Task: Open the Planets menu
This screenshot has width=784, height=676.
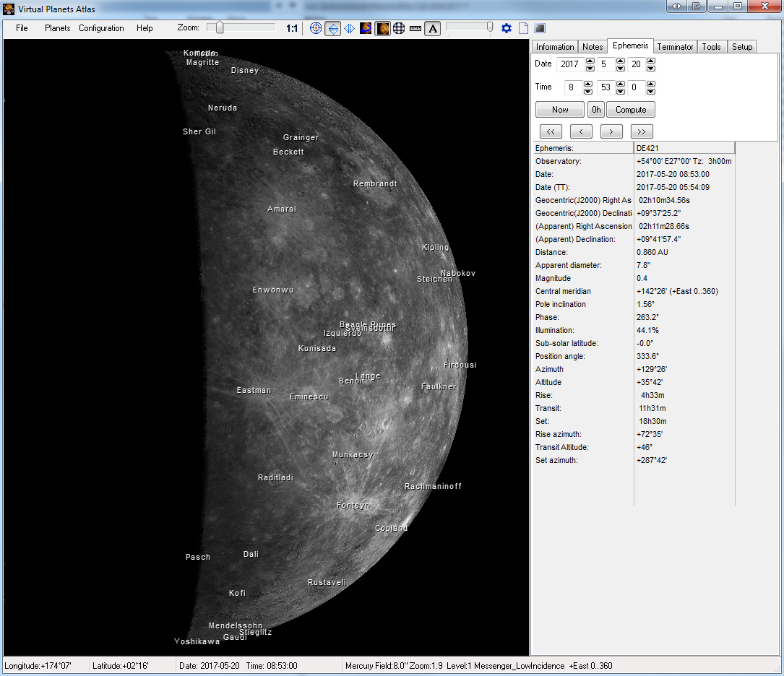Action: click(x=58, y=28)
